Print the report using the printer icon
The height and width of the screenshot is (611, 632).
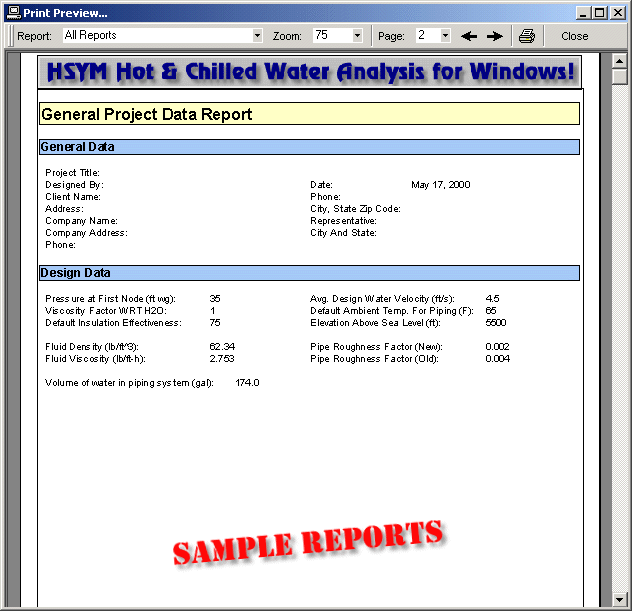[x=527, y=36]
